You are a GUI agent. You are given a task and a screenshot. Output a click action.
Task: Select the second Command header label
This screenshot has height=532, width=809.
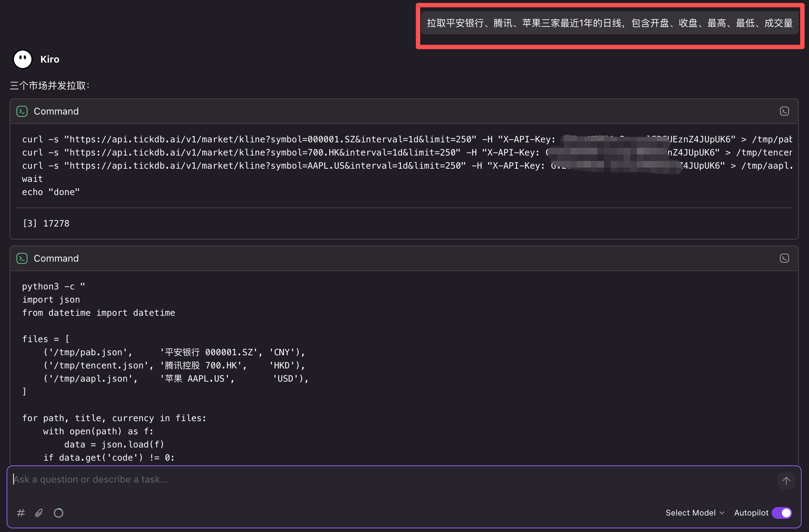point(56,258)
